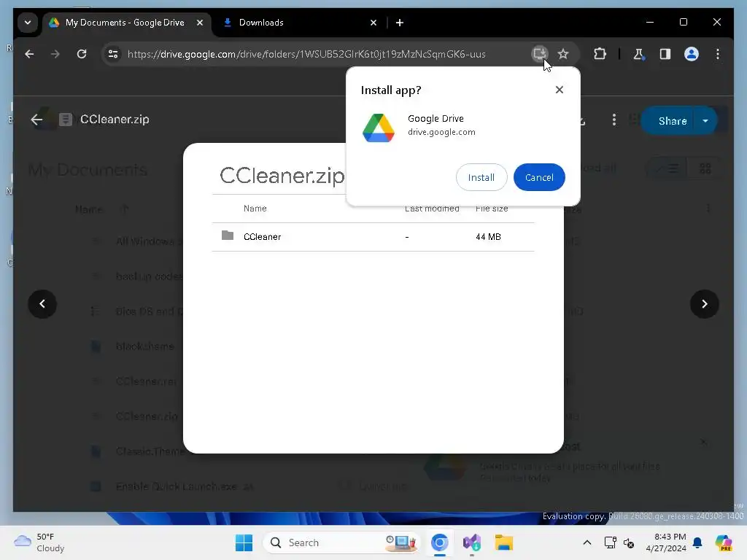The image size is (747, 560).
Task: Click the 44 MB size value
Action: click(x=488, y=237)
